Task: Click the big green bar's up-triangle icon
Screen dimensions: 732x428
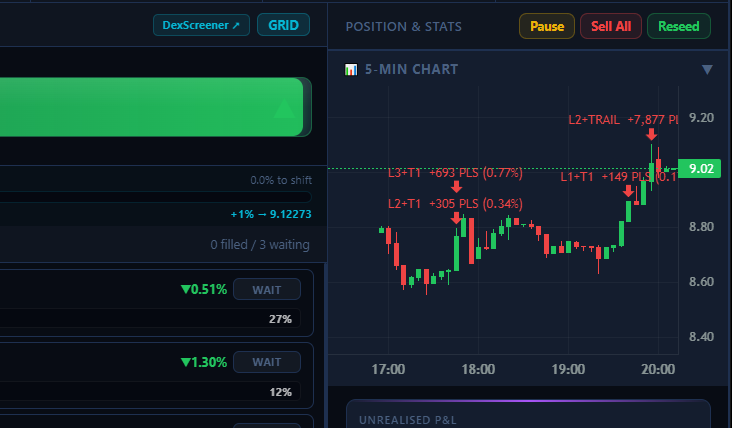Action: coord(284,108)
